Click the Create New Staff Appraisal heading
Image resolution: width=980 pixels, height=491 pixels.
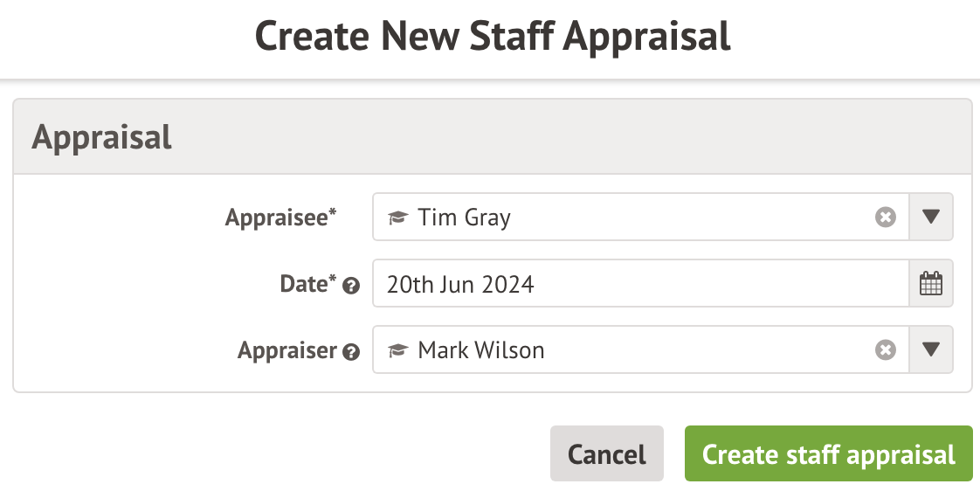click(493, 37)
